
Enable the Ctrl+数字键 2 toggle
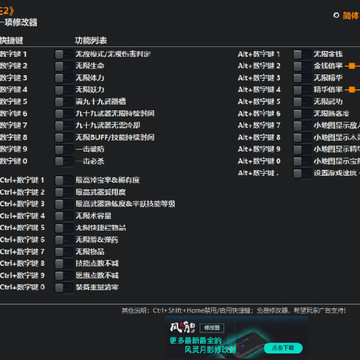point(64,192)
